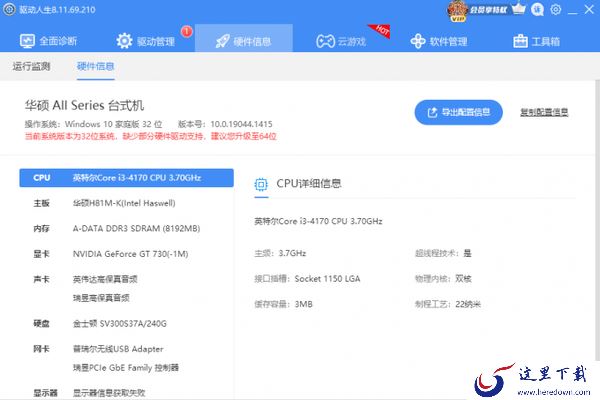Click the monitor diagnostic icon
The image size is (600, 400).
(27, 41)
